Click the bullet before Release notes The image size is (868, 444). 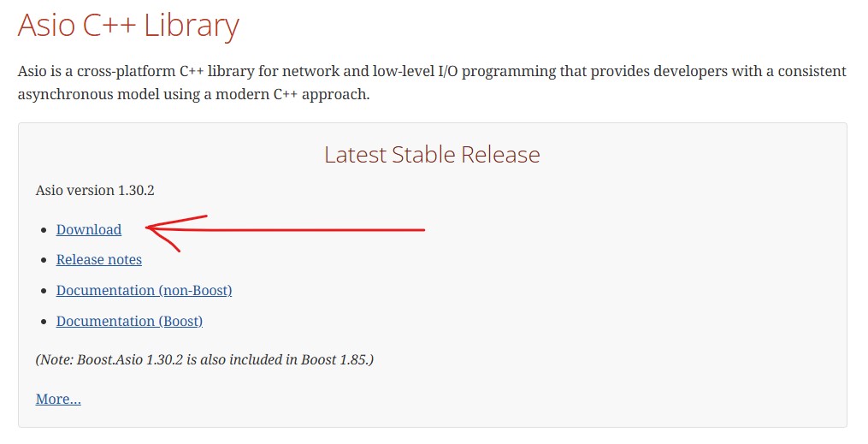(44, 260)
